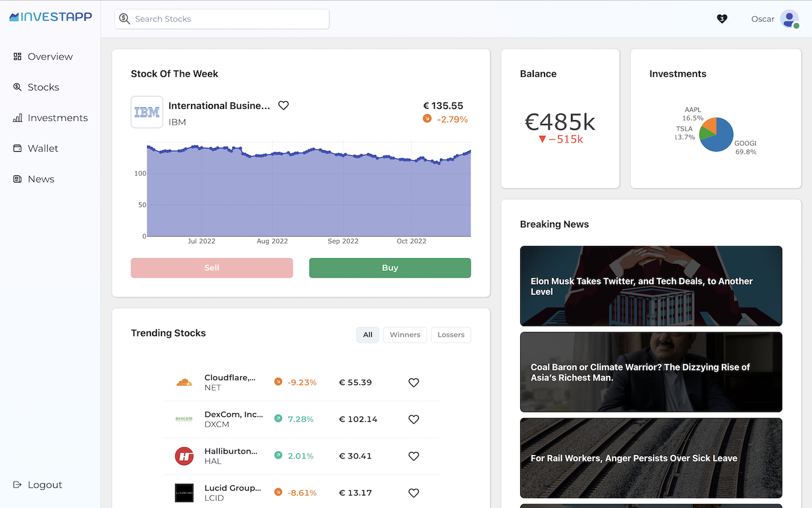Filter trending stocks by Lossers
The image size is (812, 508).
(451, 335)
